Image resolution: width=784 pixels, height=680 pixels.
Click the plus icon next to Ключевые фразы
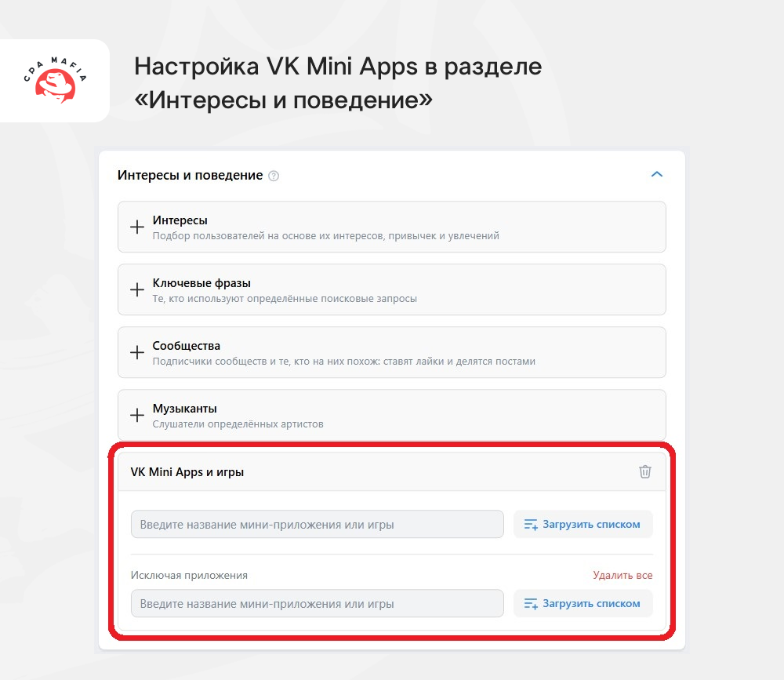(x=137, y=289)
